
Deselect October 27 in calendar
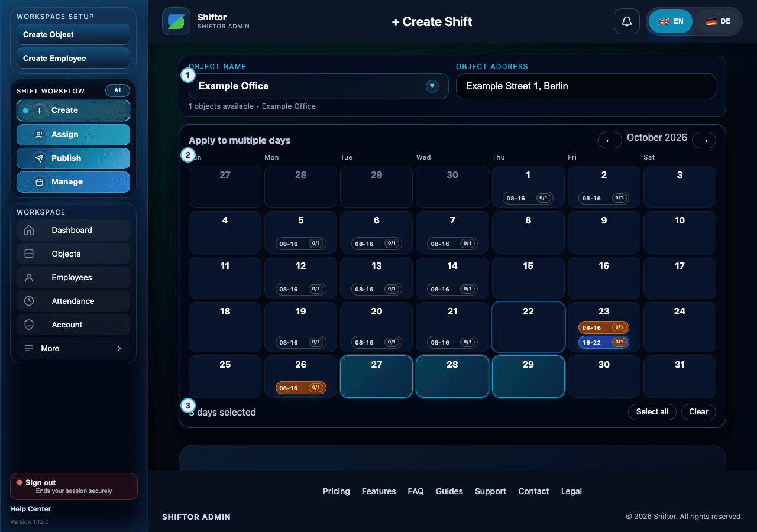[x=377, y=377]
